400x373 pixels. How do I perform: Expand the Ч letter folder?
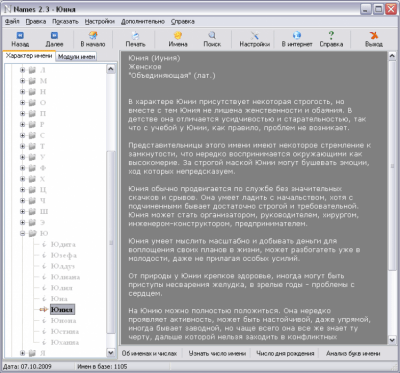pyautogui.click(x=22, y=201)
